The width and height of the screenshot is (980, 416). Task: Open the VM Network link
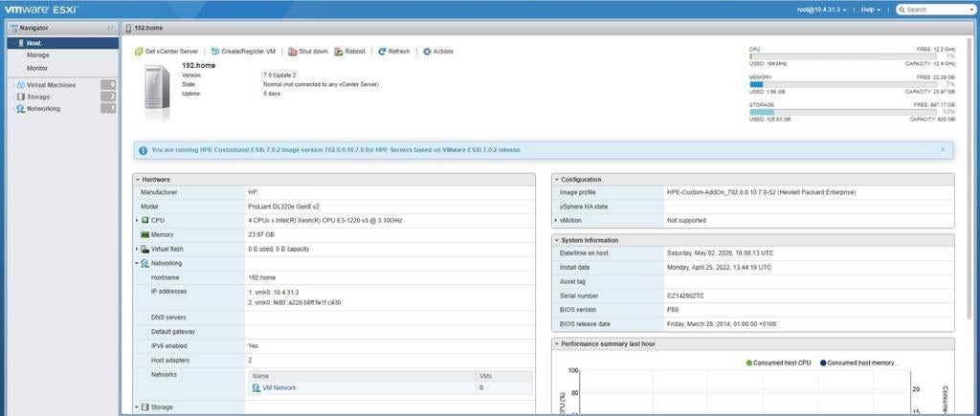(x=279, y=388)
